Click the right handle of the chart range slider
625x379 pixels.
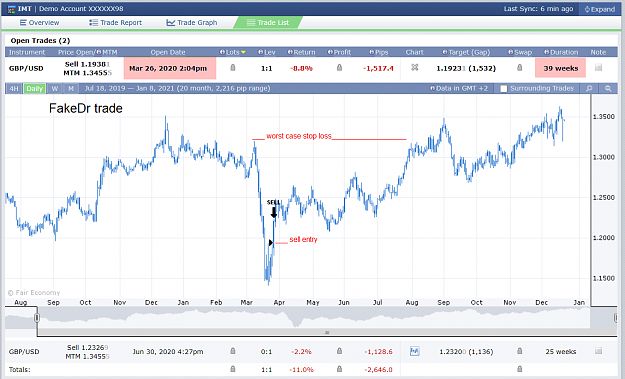coord(616,318)
